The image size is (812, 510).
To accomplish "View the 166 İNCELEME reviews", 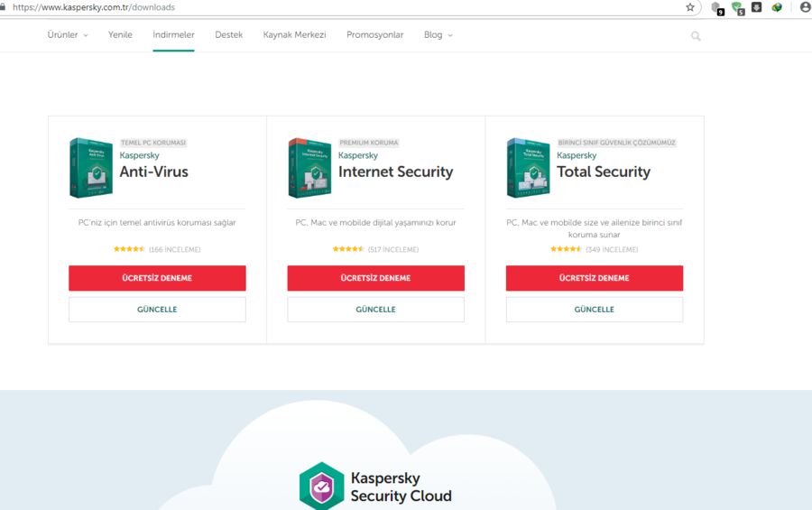I will coord(174,249).
